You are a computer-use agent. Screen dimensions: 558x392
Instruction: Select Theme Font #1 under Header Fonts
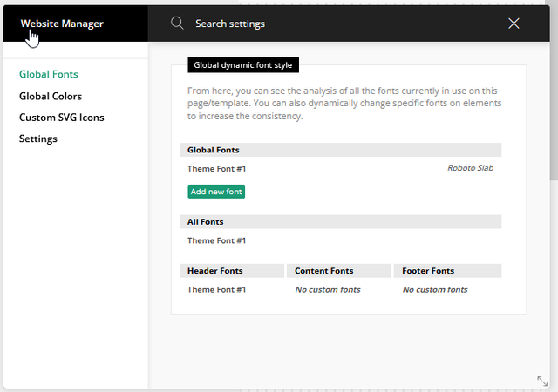217,289
